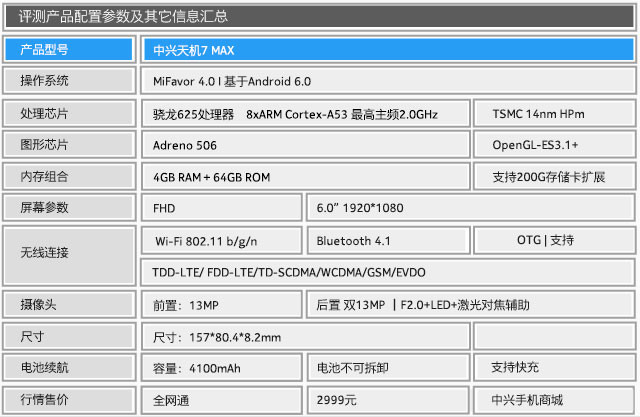Screen dimensions: 640x417
Task: Select the 处理芯片 label cell
Action: pos(69,113)
